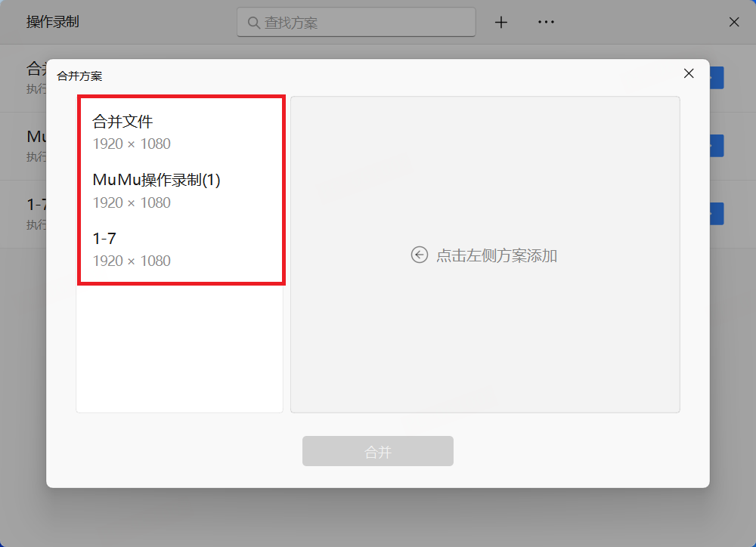
Task: Click the 点击左侧方案添加 placeholder text
Action: pyautogui.click(x=497, y=255)
